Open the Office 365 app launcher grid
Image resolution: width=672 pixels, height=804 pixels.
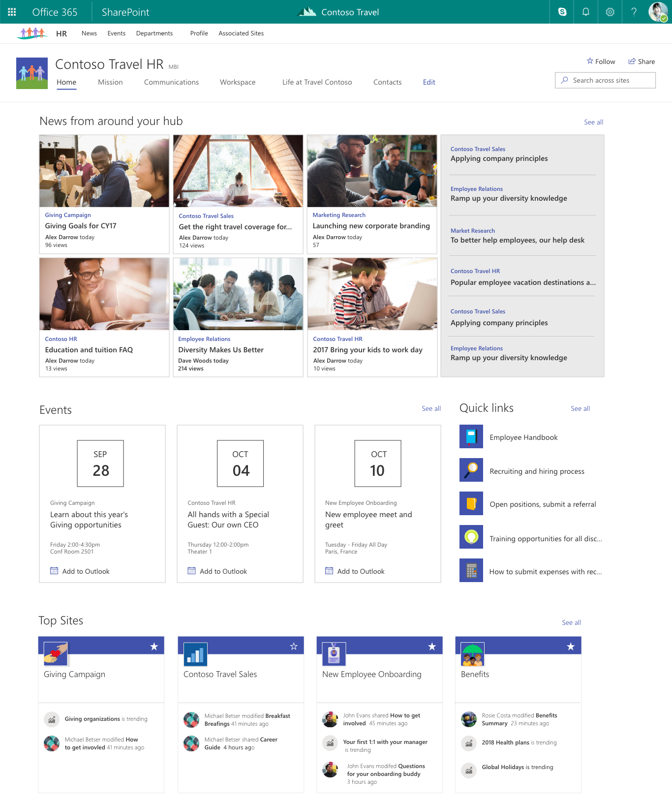[x=12, y=12]
